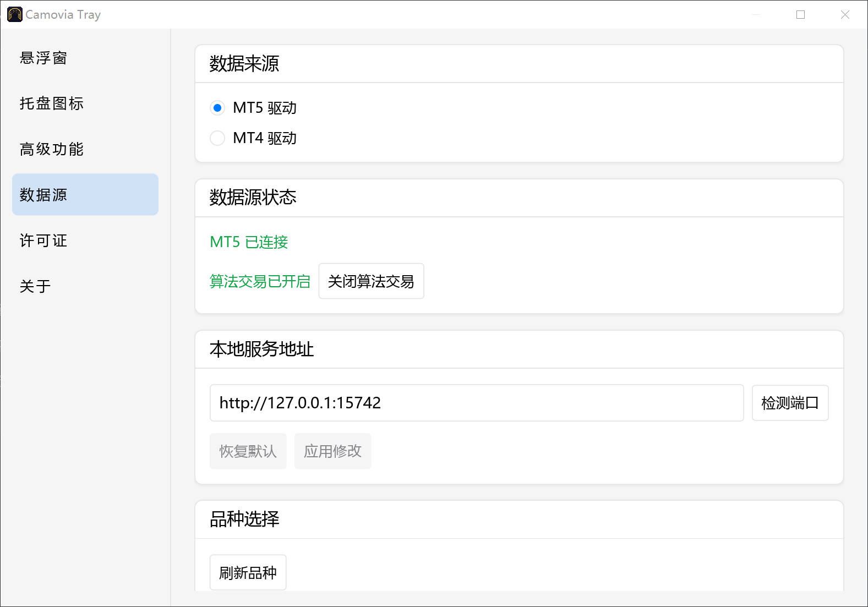The image size is (868, 607).
Task: Click the MT5 已连接 status text
Action: (x=249, y=242)
